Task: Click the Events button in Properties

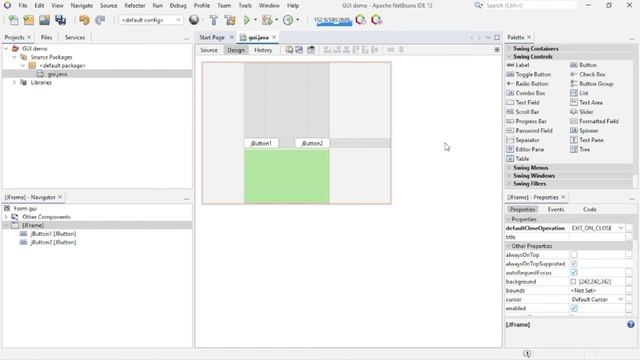Action: 556,209
